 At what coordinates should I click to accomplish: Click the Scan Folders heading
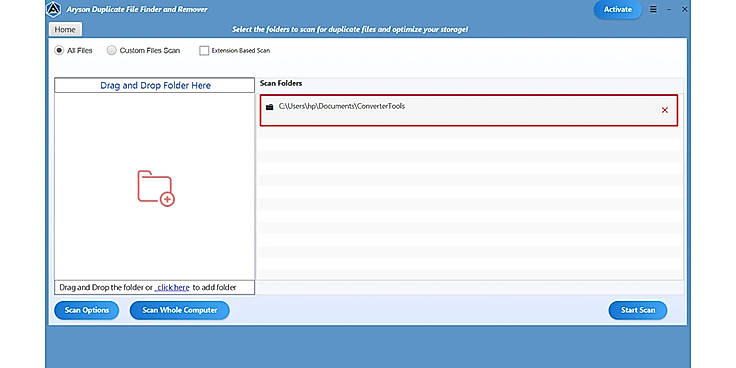tap(281, 84)
